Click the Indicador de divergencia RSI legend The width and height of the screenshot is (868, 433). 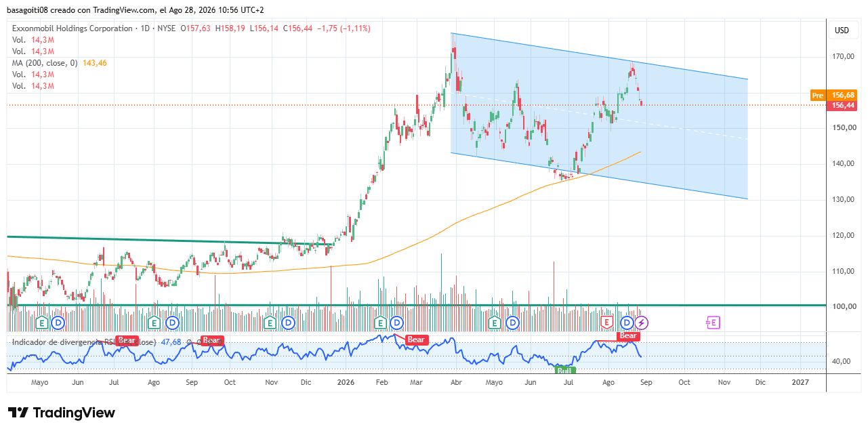85,342
